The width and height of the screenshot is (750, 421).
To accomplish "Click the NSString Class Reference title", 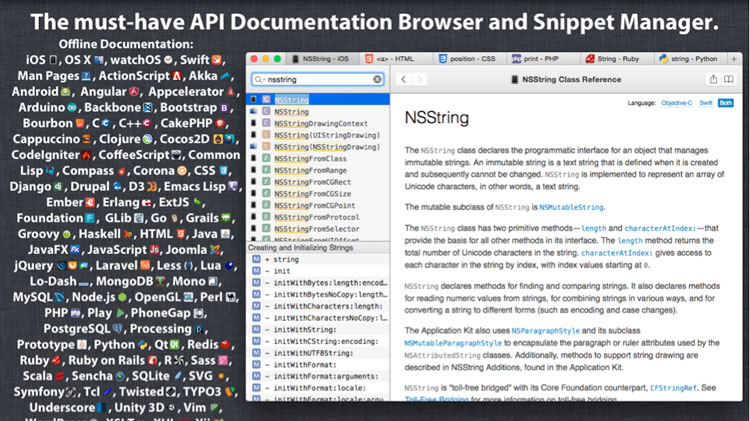I will tap(571, 79).
